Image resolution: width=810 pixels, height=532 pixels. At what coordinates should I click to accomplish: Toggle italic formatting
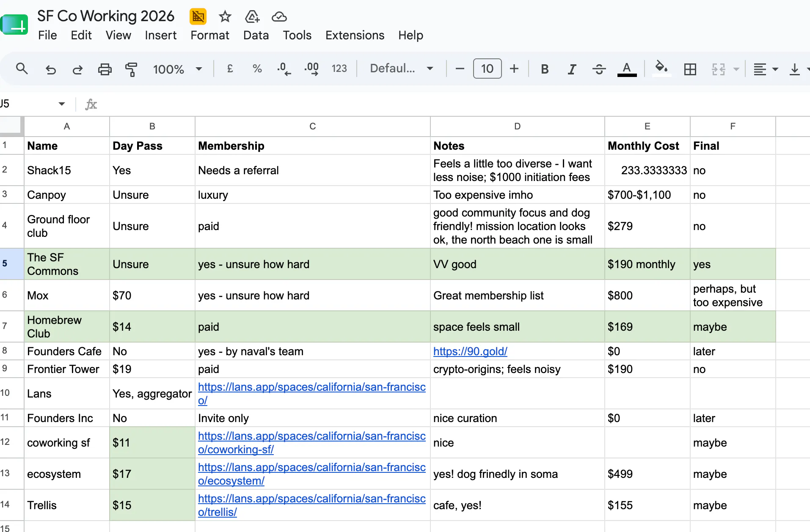click(x=572, y=69)
